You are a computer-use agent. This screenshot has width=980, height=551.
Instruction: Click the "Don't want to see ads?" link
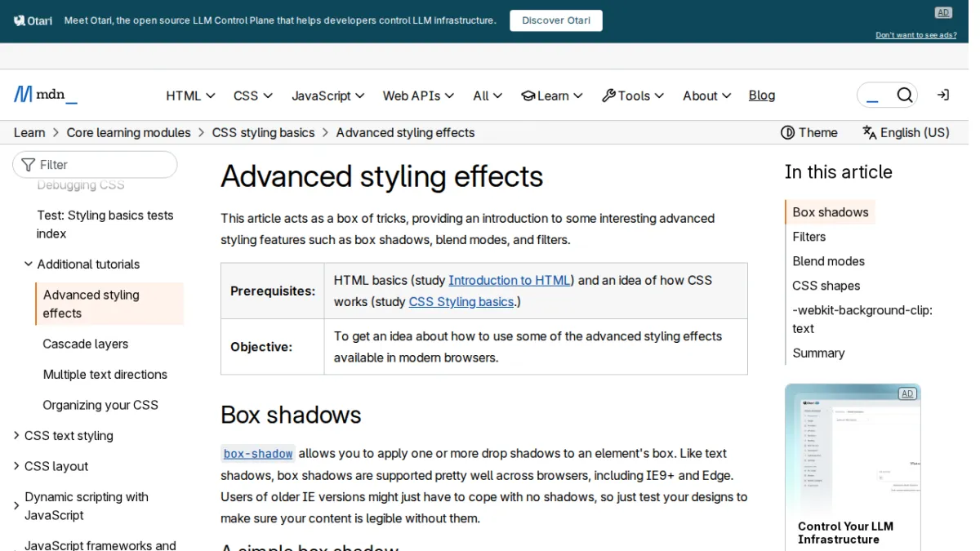pos(916,35)
